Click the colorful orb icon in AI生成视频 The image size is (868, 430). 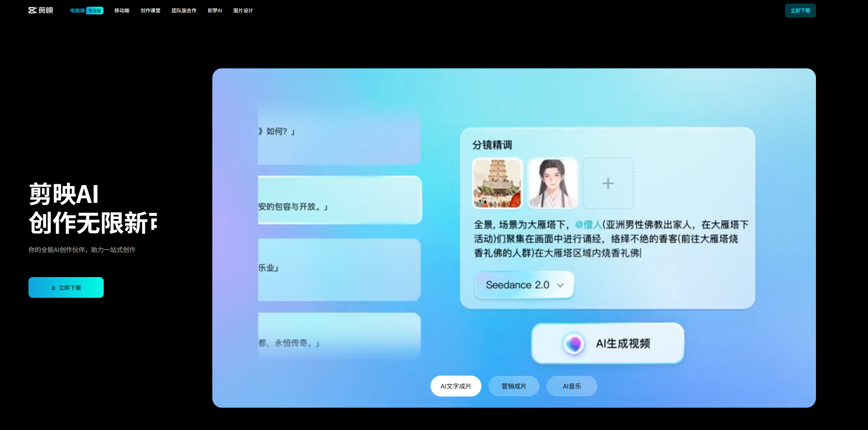click(574, 344)
